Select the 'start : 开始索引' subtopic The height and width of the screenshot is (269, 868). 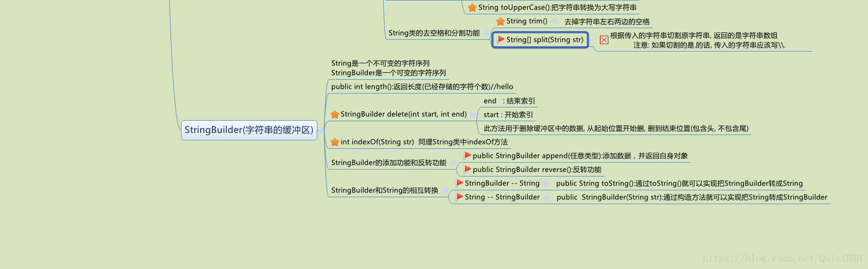tap(508, 115)
